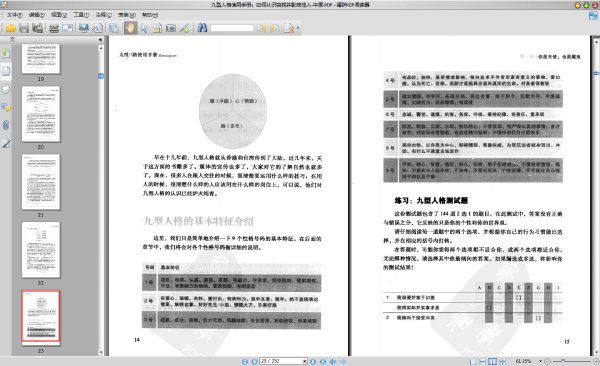Select the Snapshot camera tool
The width and height of the screenshot is (600, 366).
point(171,28)
